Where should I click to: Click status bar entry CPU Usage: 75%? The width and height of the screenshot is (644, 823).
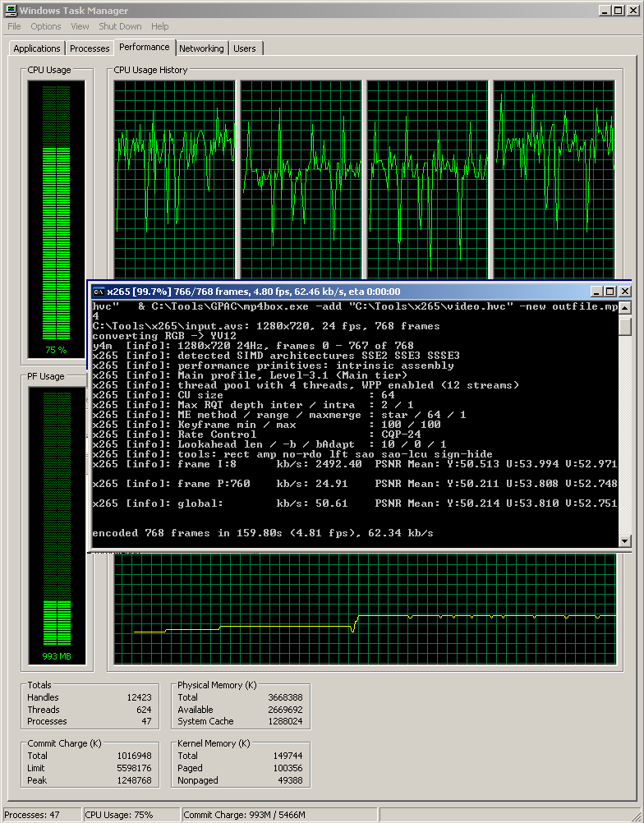click(x=118, y=815)
